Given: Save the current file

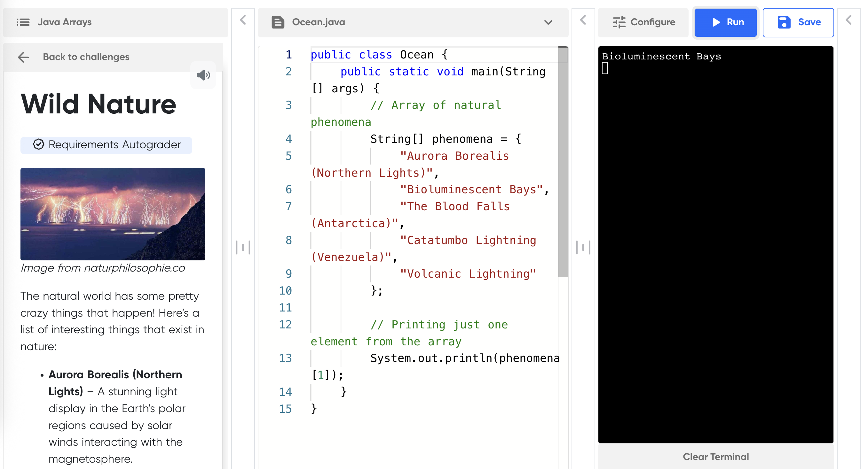Looking at the screenshot, I should (x=798, y=22).
